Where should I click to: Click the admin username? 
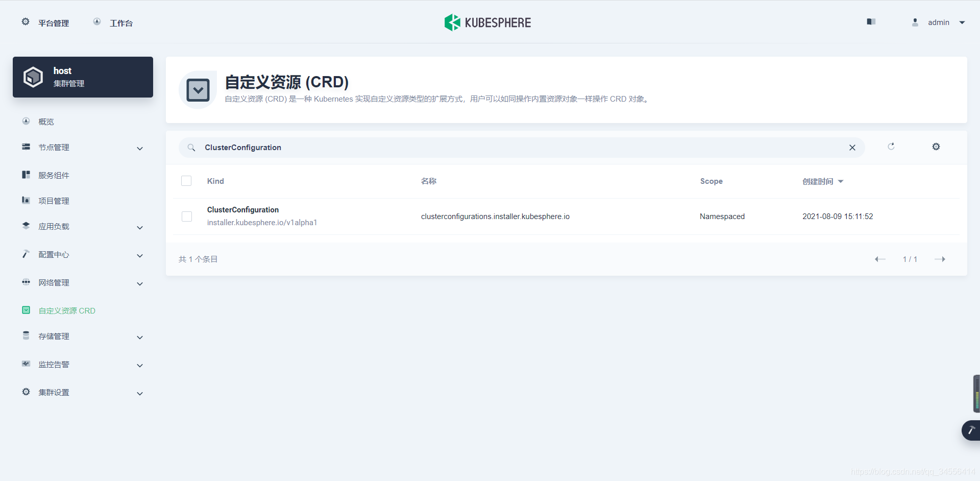[939, 22]
